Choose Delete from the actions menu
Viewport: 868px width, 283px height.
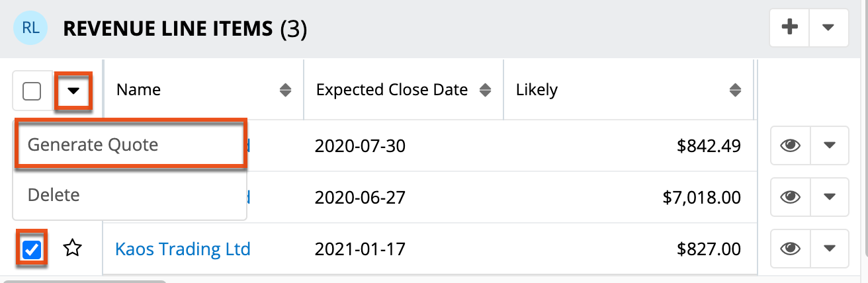(x=54, y=195)
